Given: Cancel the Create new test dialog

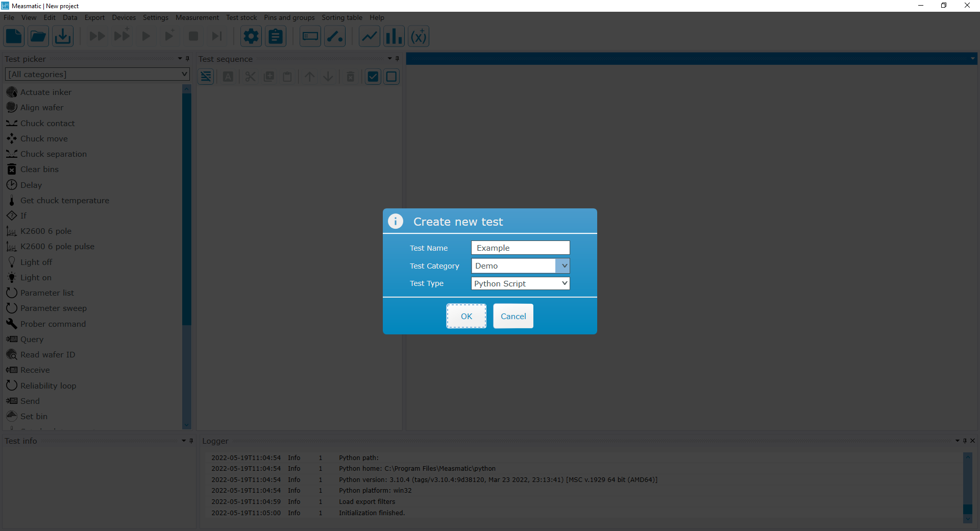Looking at the screenshot, I should [513, 316].
